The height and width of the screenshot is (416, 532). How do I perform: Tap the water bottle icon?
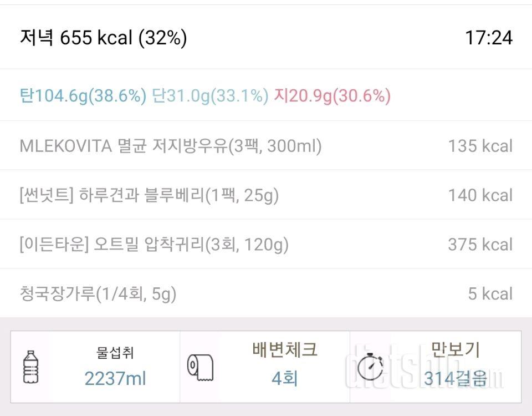pos(31,366)
